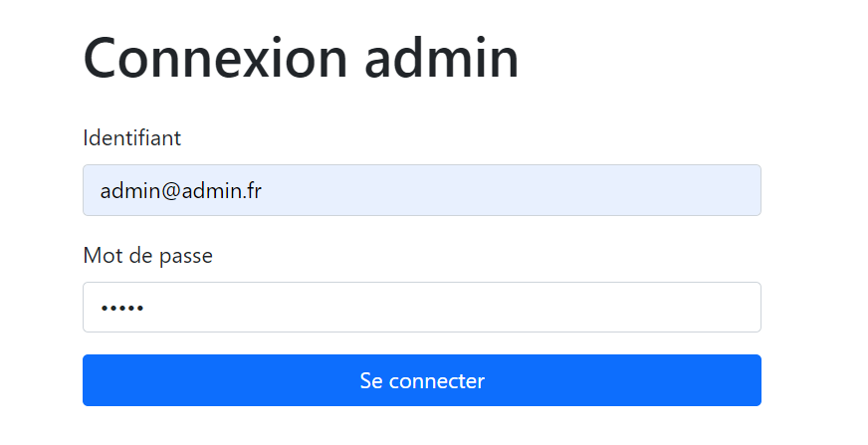Focus the Identifiant input field
Image resolution: width=868 pixels, height=445 pixels.
point(421,190)
